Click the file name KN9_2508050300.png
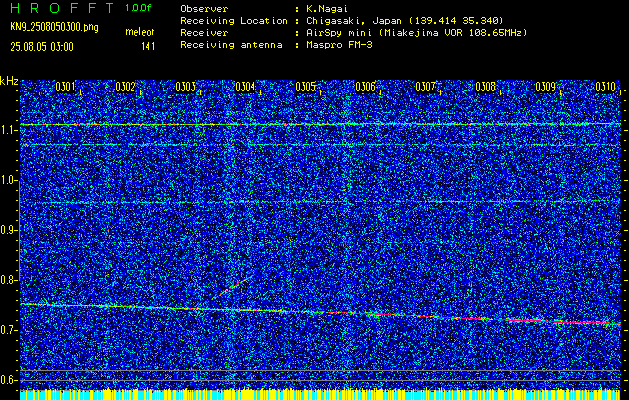The width and height of the screenshot is (629, 400). coord(54,27)
